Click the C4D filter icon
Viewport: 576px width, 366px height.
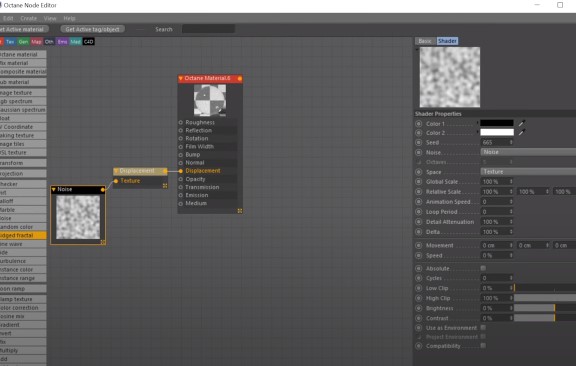(x=89, y=42)
